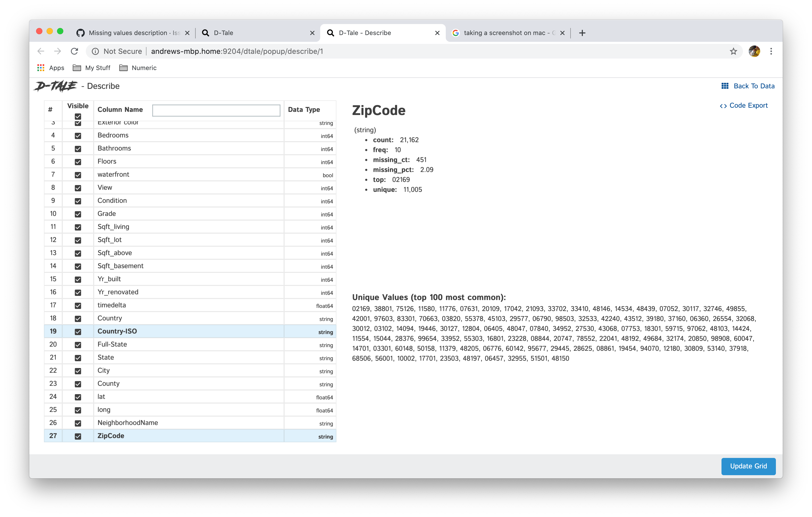Click the bookmark star in the address bar
The image size is (812, 517).
734,51
